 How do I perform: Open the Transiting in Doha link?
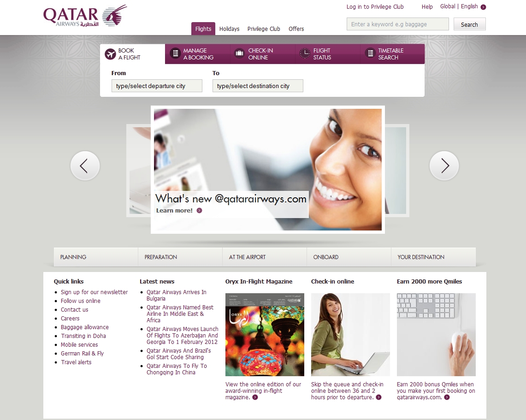[x=83, y=336]
